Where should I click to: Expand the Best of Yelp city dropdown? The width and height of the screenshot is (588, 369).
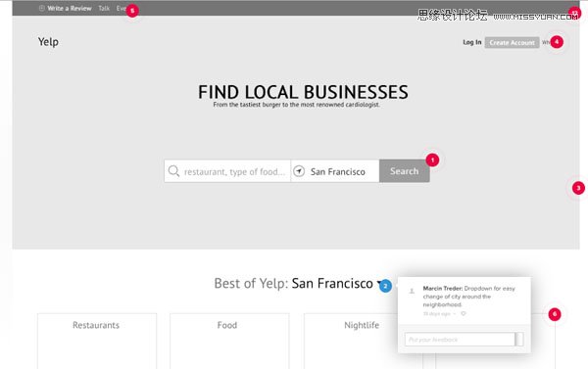379,283
